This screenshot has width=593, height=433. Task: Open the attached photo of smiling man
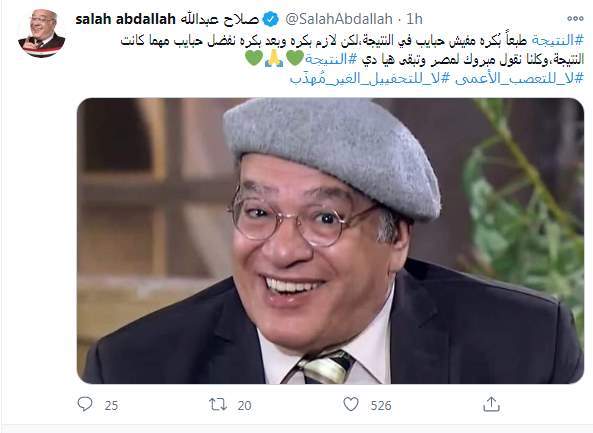point(331,241)
